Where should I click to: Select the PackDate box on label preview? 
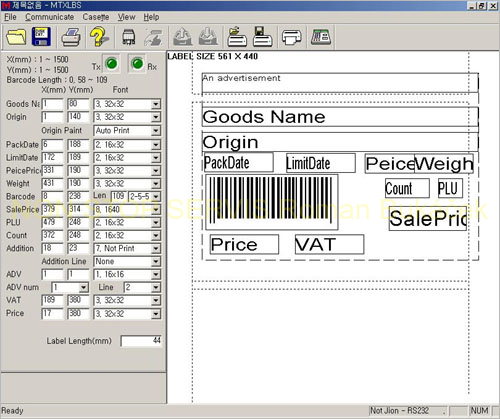pos(238,163)
